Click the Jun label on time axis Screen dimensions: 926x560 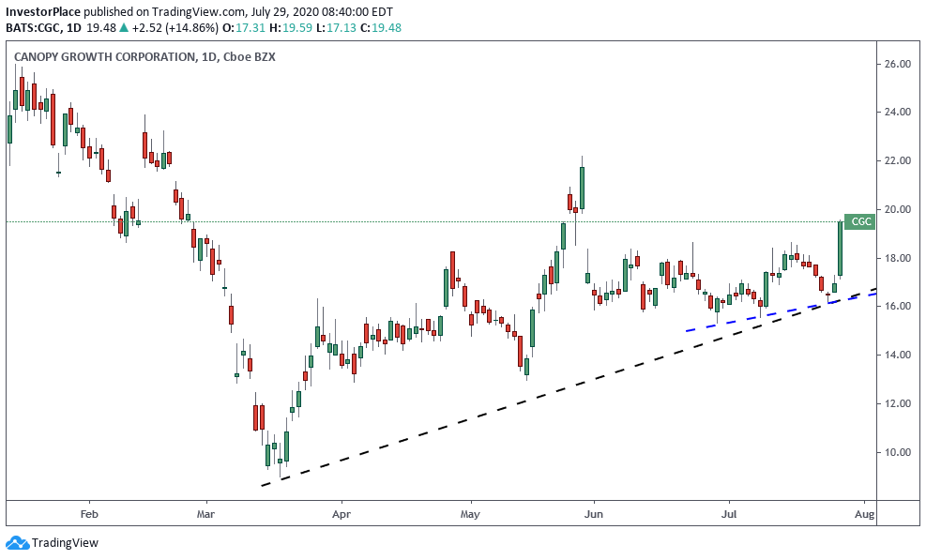(594, 514)
